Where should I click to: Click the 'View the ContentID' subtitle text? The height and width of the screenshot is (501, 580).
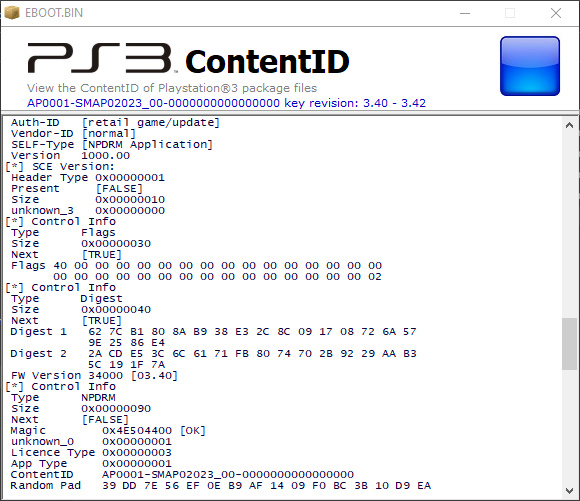click(x=172, y=88)
